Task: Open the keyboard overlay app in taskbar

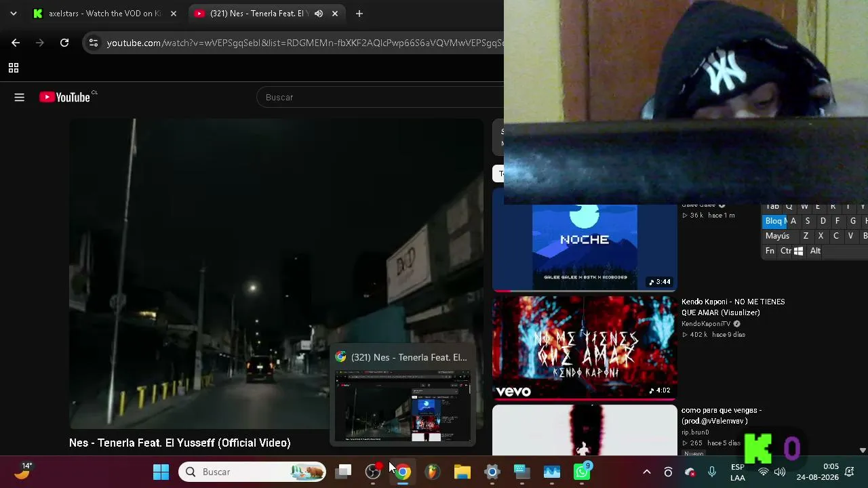Action: tap(522, 472)
